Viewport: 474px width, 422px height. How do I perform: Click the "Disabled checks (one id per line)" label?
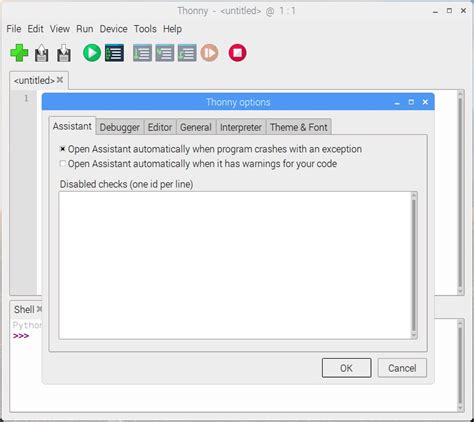click(126, 184)
